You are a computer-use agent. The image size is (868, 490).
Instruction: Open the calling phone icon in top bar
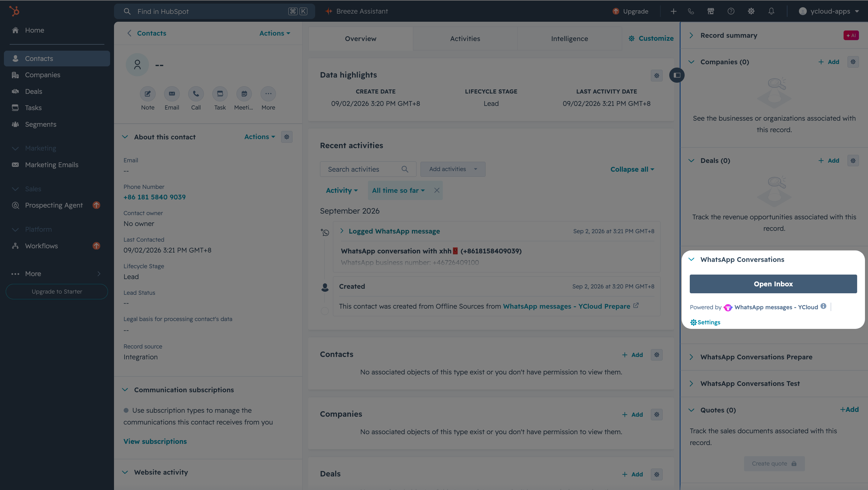pos(691,11)
